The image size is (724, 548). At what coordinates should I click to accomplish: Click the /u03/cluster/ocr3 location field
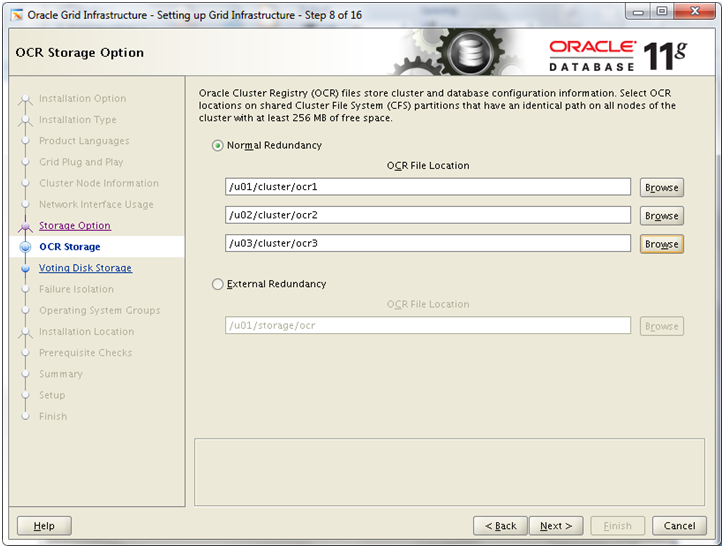428,243
